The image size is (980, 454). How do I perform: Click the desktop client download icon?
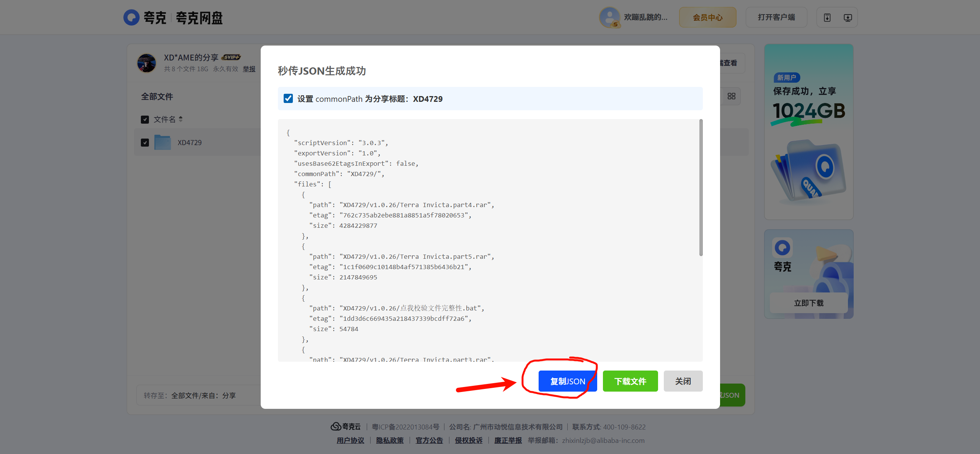click(848, 18)
